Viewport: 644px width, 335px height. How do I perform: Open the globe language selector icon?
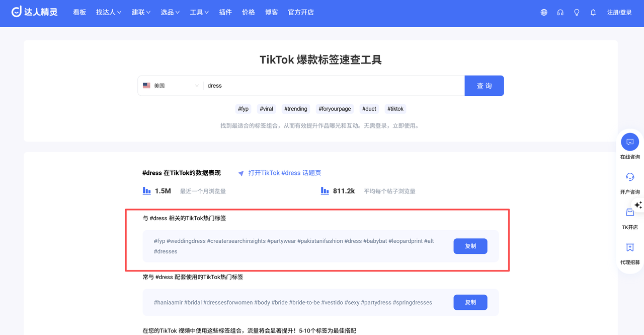pyautogui.click(x=544, y=13)
